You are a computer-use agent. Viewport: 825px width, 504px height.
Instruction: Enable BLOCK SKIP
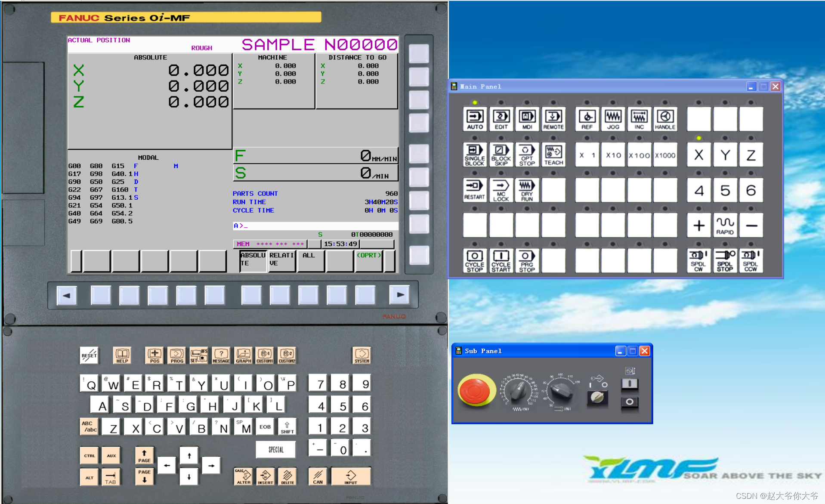click(501, 155)
